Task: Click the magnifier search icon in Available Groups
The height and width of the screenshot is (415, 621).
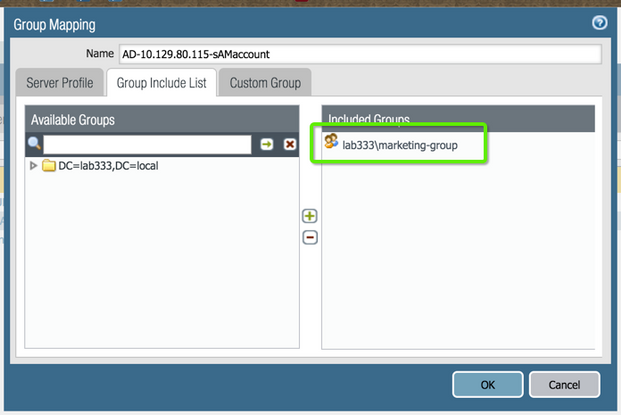Action: pos(34,143)
